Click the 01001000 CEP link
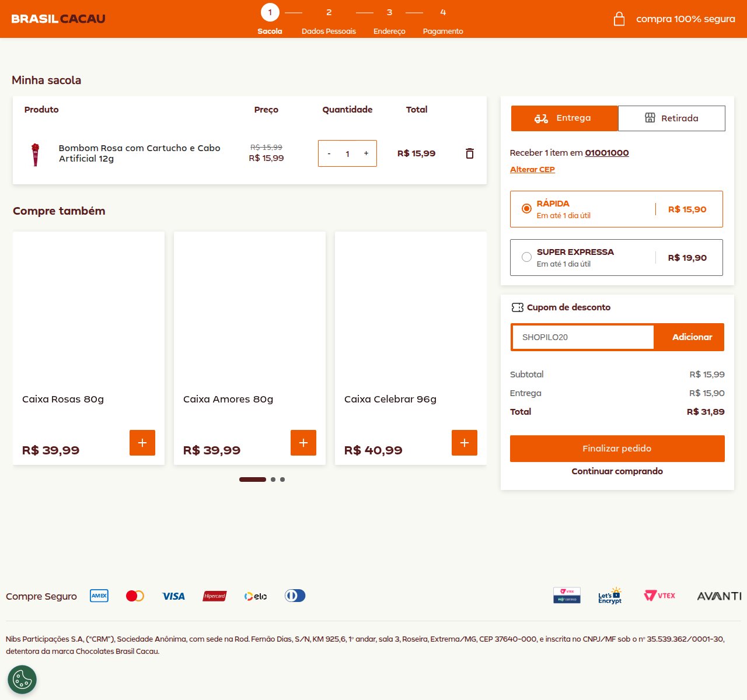 [607, 153]
